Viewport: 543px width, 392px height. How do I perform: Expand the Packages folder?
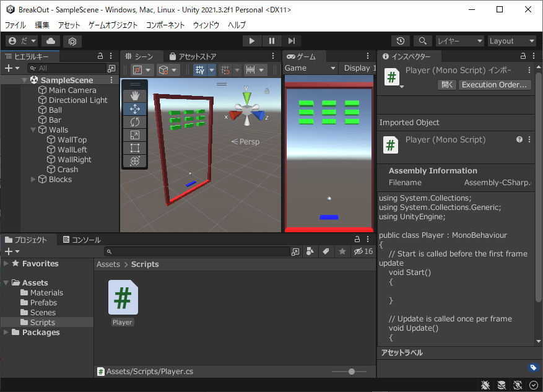click(x=6, y=333)
